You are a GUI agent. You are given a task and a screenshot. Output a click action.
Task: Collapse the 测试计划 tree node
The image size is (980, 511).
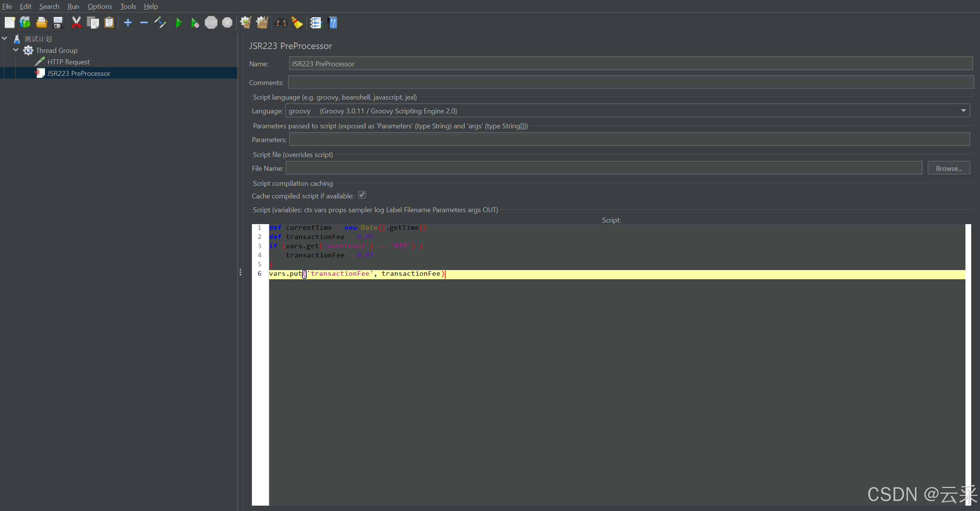click(x=5, y=38)
